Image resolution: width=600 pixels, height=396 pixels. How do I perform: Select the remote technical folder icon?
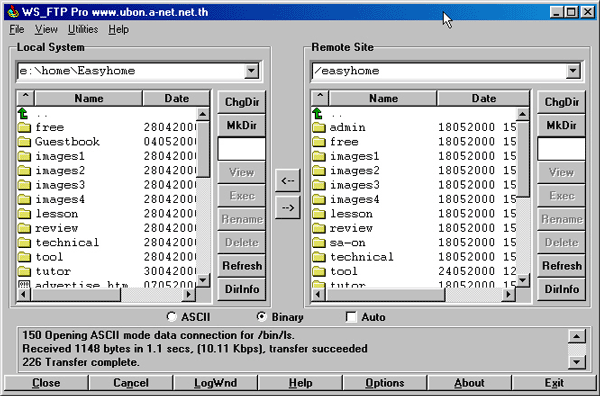pos(318,257)
